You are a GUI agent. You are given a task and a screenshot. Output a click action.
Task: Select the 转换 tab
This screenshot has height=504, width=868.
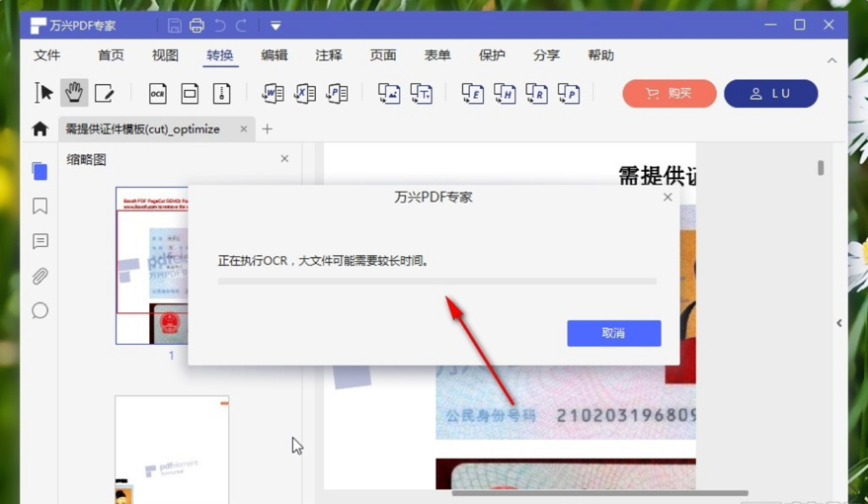click(x=220, y=55)
